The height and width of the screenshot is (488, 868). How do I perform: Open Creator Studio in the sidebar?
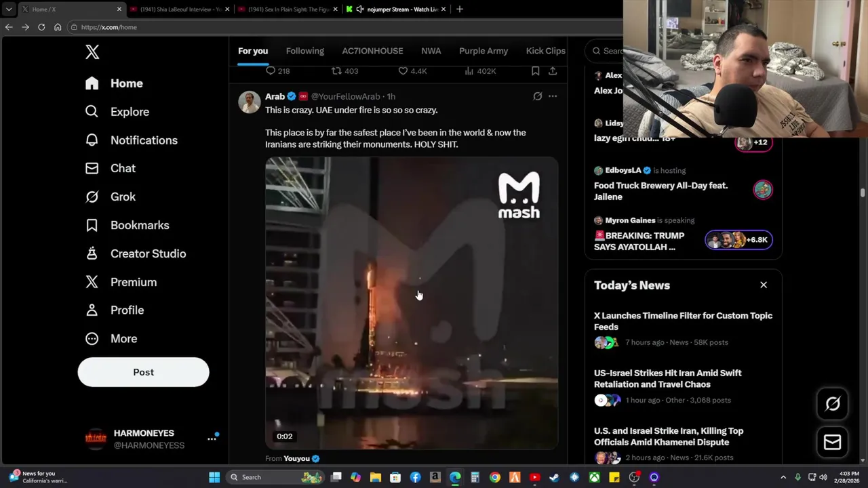135,253
